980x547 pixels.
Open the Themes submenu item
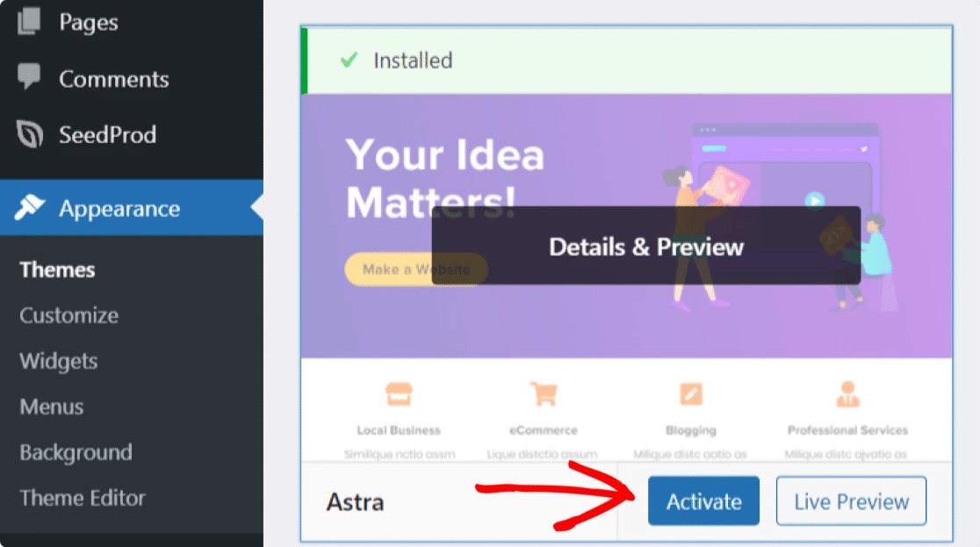pyautogui.click(x=57, y=270)
